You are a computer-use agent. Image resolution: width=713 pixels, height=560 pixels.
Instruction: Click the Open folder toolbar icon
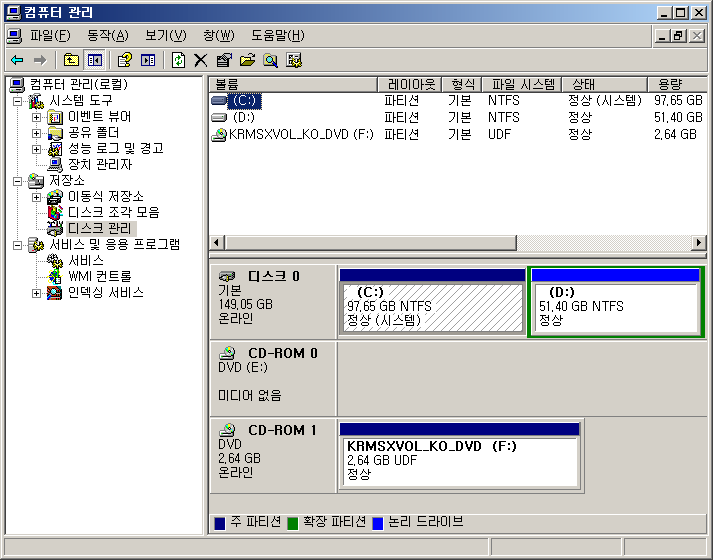247,60
